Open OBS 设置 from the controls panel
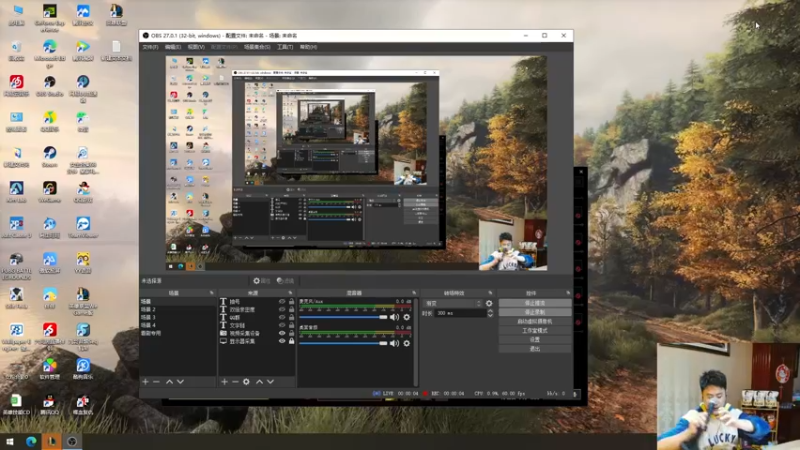The width and height of the screenshot is (800, 450). click(535, 340)
